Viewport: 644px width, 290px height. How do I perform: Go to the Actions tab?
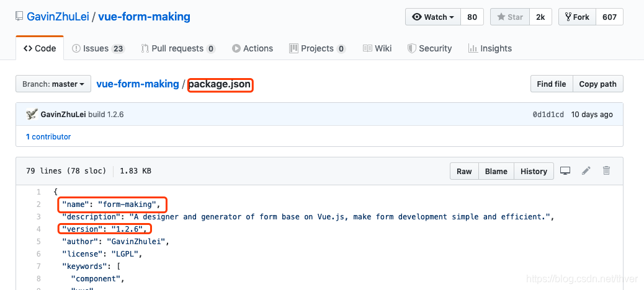(x=253, y=48)
